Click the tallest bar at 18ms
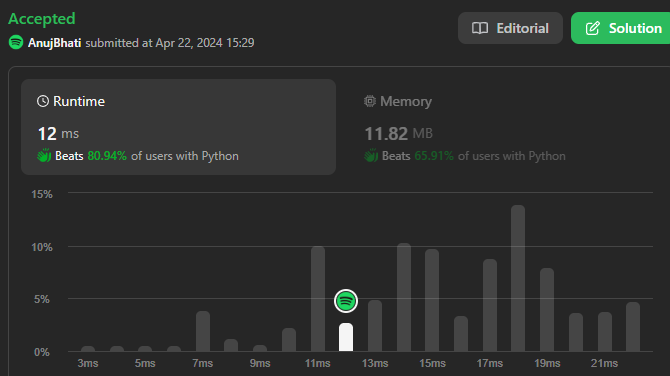 (x=518, y=278)
